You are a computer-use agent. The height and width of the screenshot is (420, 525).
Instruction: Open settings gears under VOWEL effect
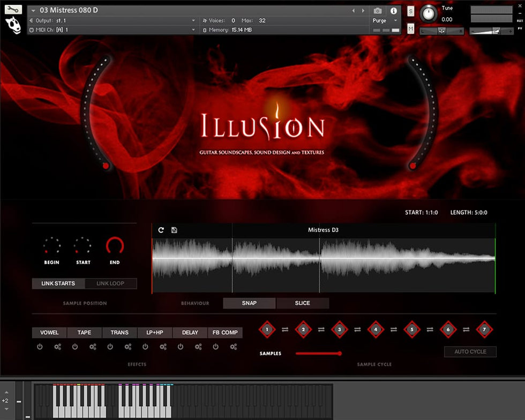[x=57, y=347]
